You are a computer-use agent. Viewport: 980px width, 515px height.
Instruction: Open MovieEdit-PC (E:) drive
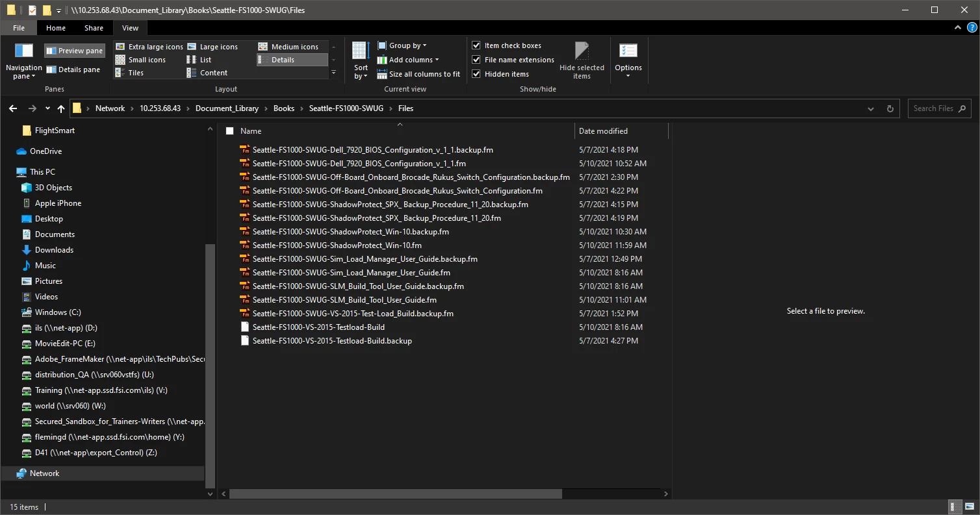tap(65, 344)
